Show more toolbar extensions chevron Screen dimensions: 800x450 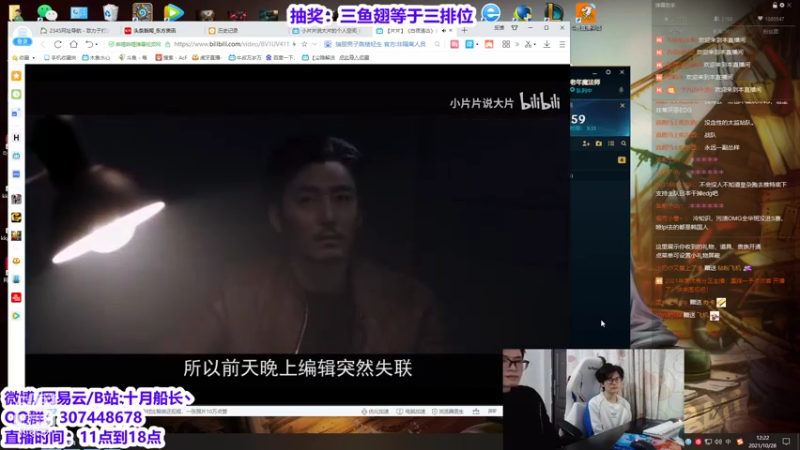click(x=517, y=44)
